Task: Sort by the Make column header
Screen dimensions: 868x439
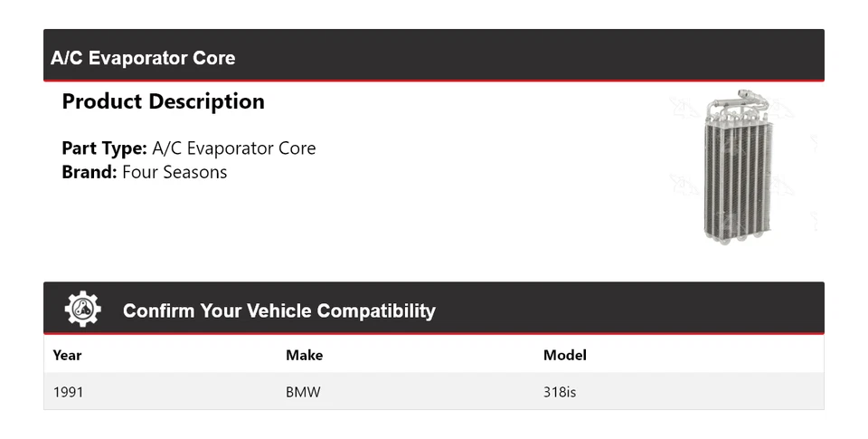Action: point(304,355)
